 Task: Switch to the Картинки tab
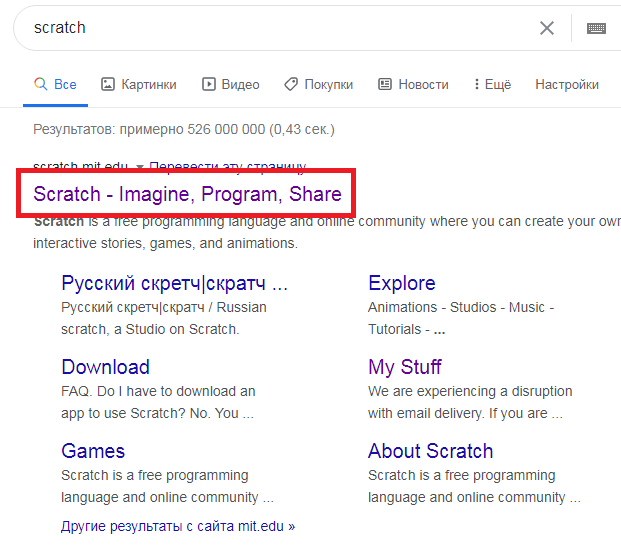coord(139,84)
